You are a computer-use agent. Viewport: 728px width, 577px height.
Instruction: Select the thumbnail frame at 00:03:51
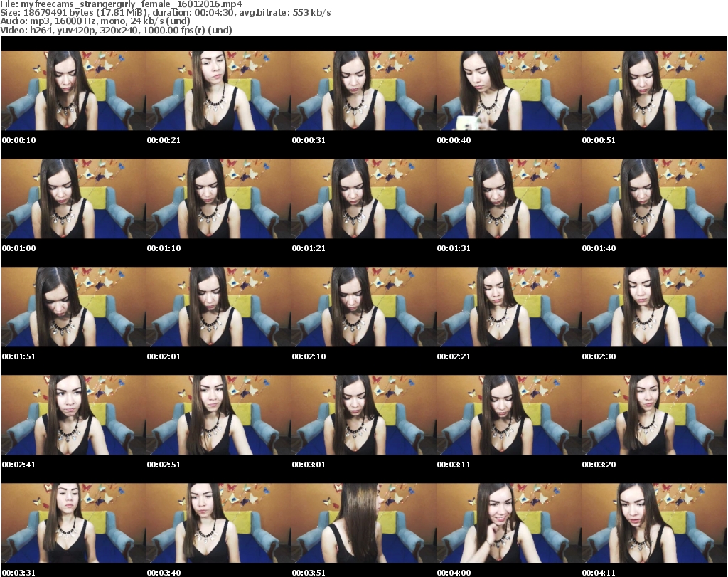(x=363, y=524)
